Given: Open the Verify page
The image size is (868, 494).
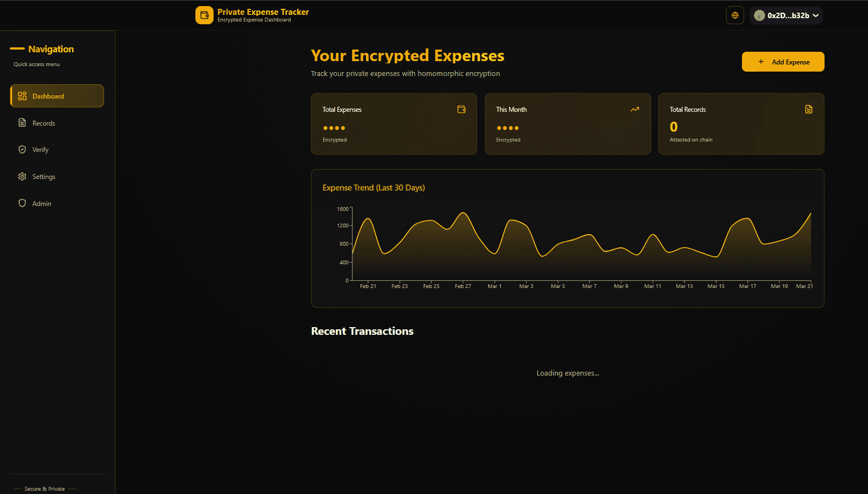Looking at the screenshot, I should click(x=57, y=150).
